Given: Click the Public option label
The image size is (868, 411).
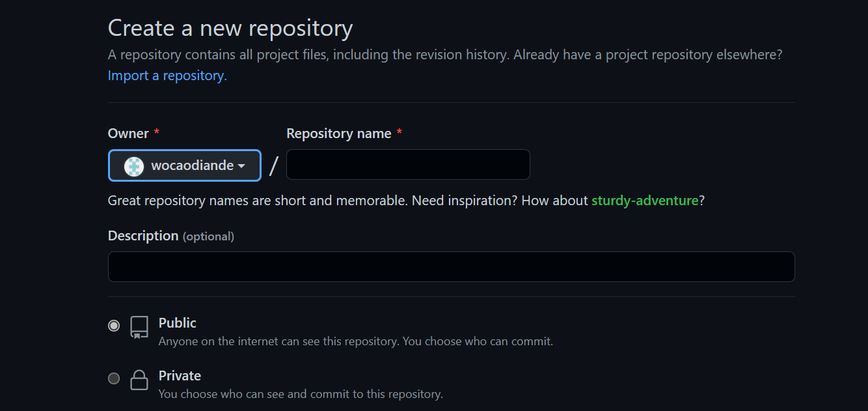Looking at the screenshot, I should coord(177,323).
